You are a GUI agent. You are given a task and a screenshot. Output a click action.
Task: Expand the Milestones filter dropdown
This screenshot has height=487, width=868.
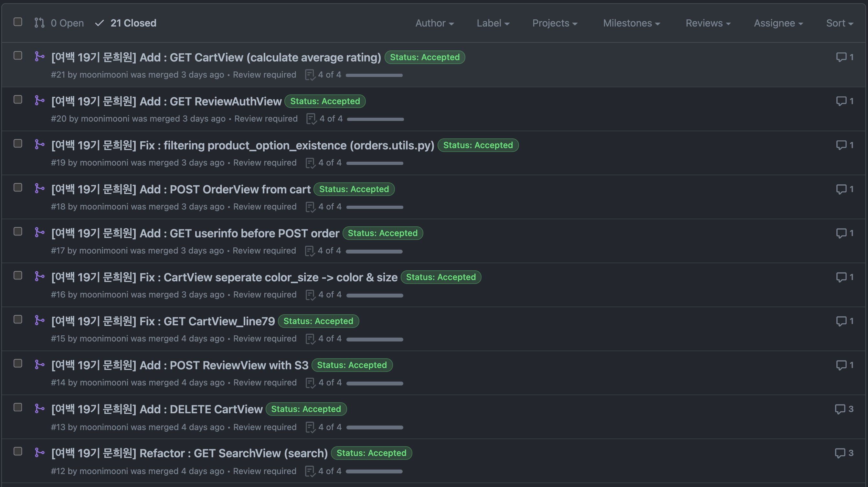(631, 23)
